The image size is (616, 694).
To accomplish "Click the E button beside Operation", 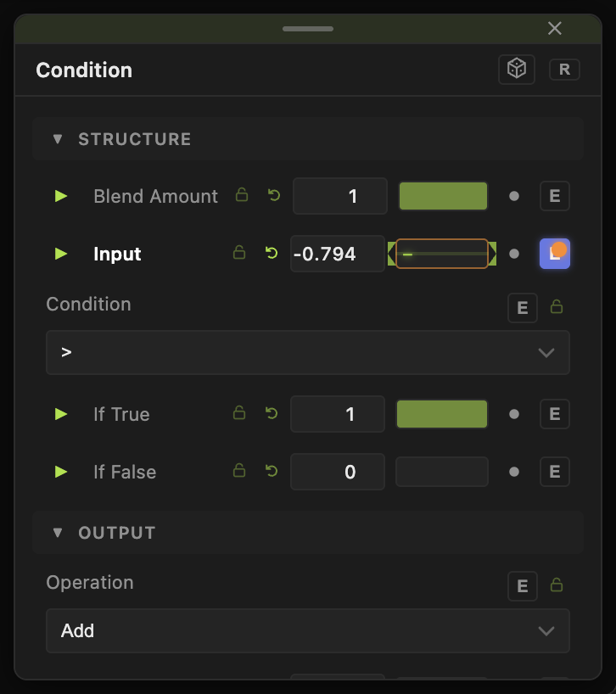I will (523, 586).
